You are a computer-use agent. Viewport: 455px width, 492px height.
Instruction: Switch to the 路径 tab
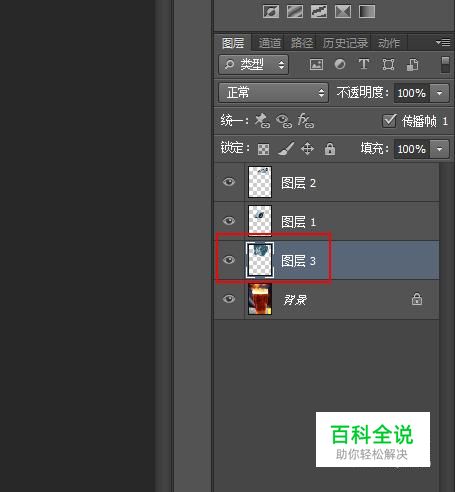point(302,43)
